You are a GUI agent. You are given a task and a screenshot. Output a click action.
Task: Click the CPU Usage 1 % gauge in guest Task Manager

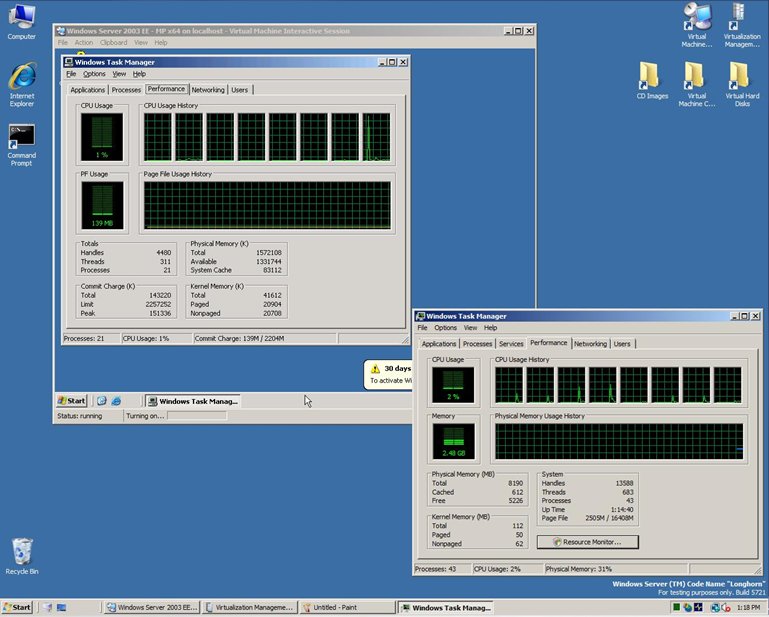pos(102,137)
